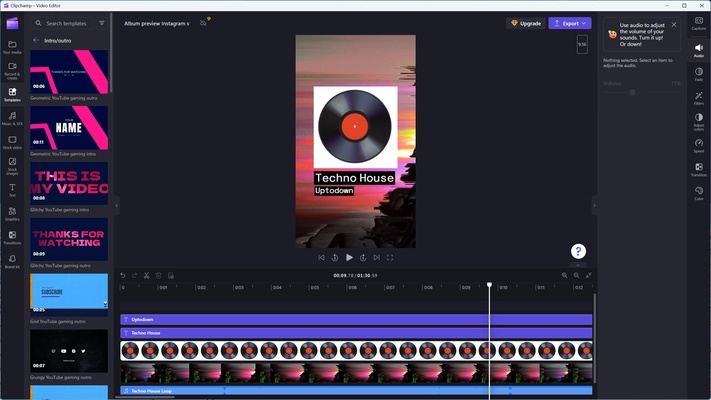Screen dimensions: 711x400
Task: Open the Speed panel
Action: [x=699, y=146]
